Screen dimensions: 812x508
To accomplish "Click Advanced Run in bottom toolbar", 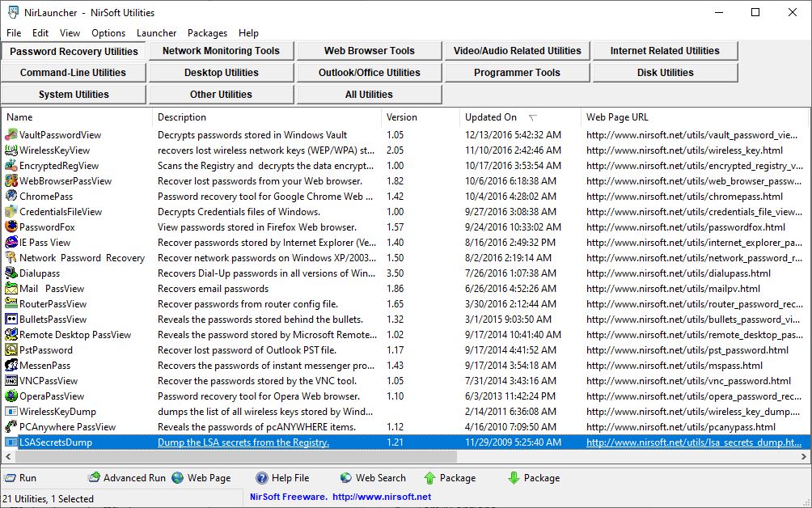I will point(127,478).
